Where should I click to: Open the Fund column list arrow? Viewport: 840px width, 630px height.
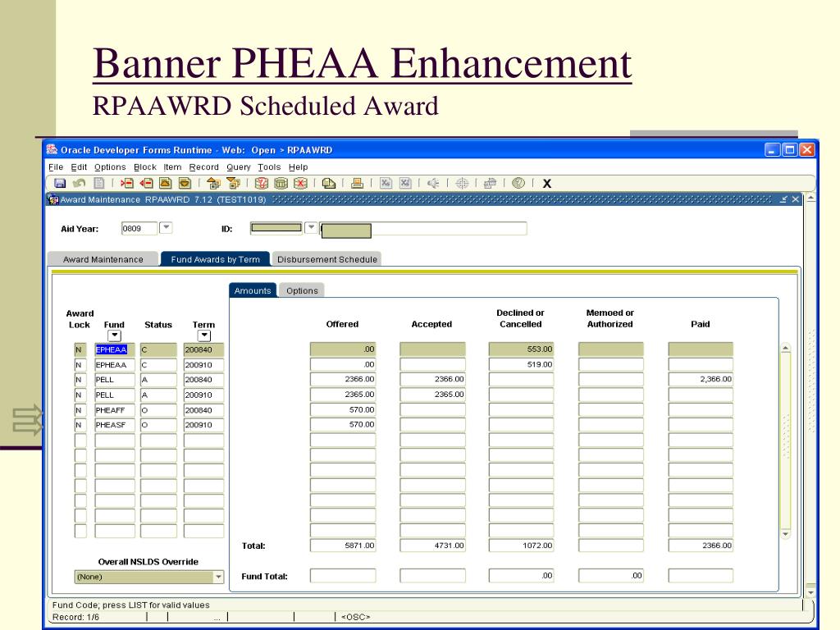click(x=114, y=336)
